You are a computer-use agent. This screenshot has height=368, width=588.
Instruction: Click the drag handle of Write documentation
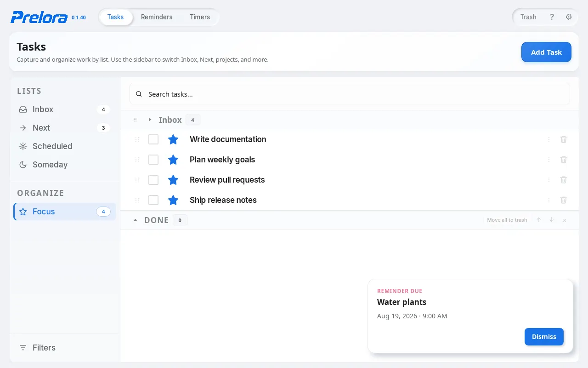coord(137,139)
